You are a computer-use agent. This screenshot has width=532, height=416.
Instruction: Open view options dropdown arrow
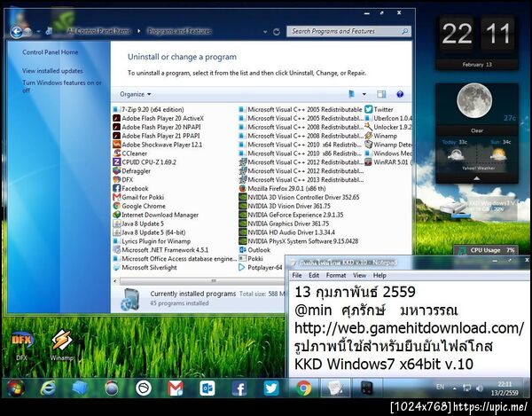coord(364,94)
